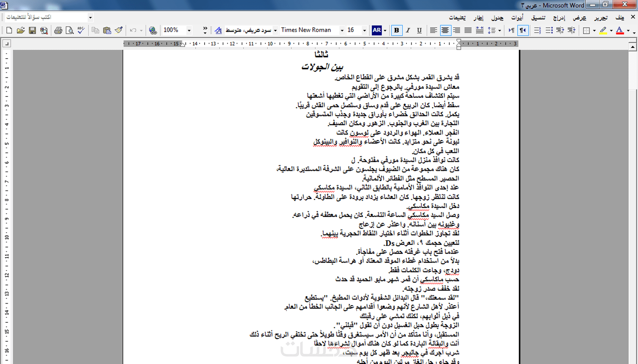
Task: Open the تعليمات (Help) menu
Action: pos(457,18)
